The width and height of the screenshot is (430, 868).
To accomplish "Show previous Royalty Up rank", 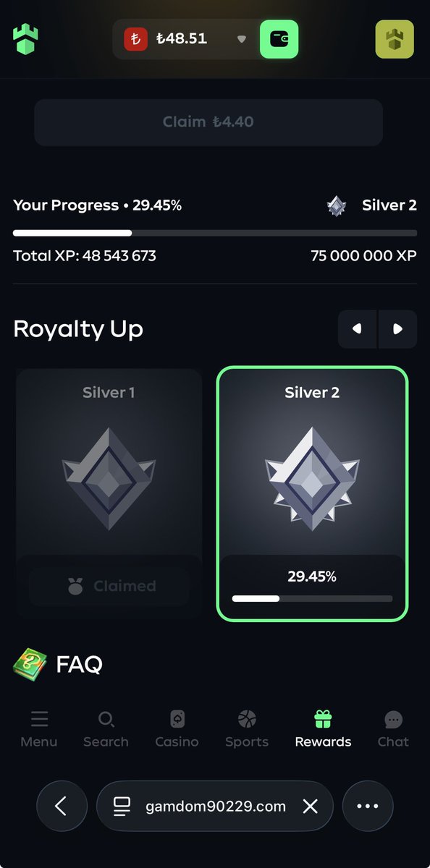I will 357,329.
